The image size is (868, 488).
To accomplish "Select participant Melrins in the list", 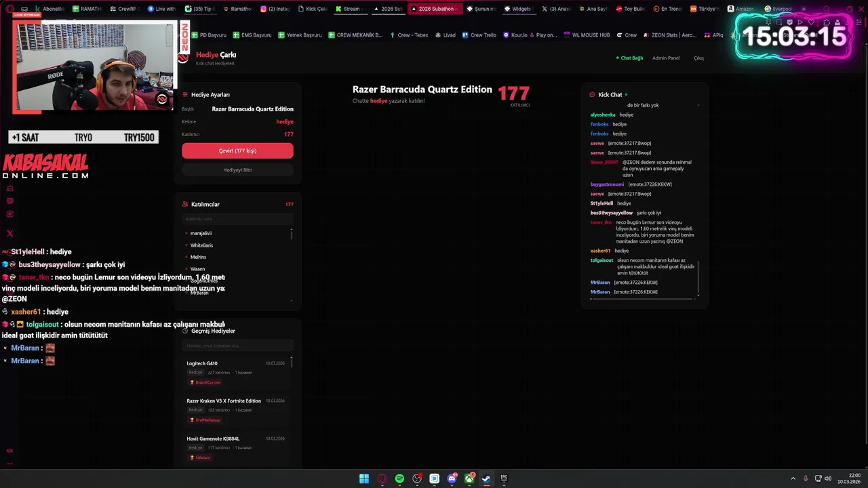I will 198,257.
